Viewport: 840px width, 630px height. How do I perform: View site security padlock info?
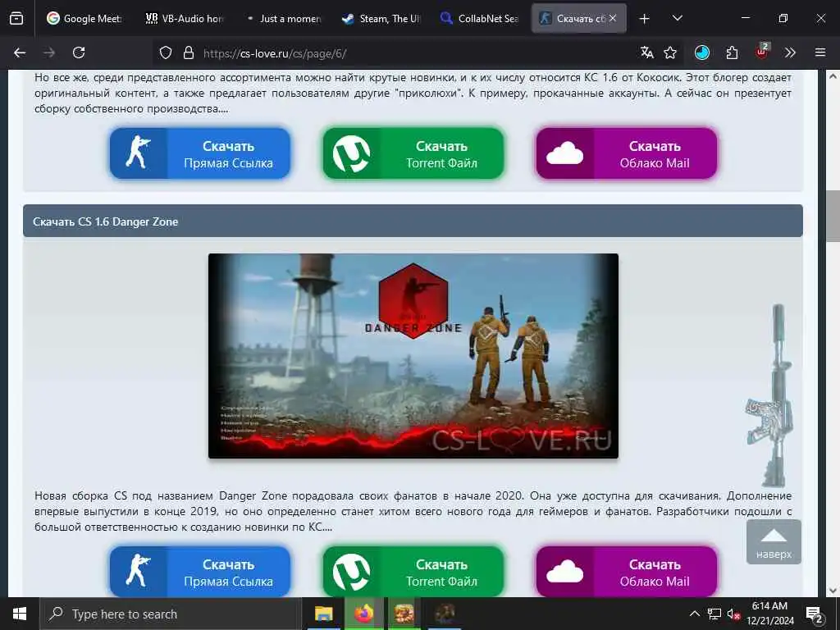point(188,52)
